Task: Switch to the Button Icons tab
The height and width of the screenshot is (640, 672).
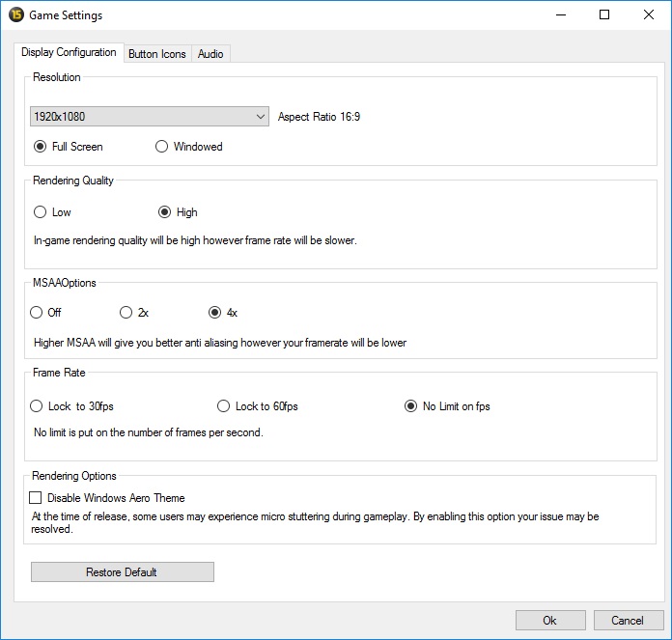Action: tap(156, 54)
